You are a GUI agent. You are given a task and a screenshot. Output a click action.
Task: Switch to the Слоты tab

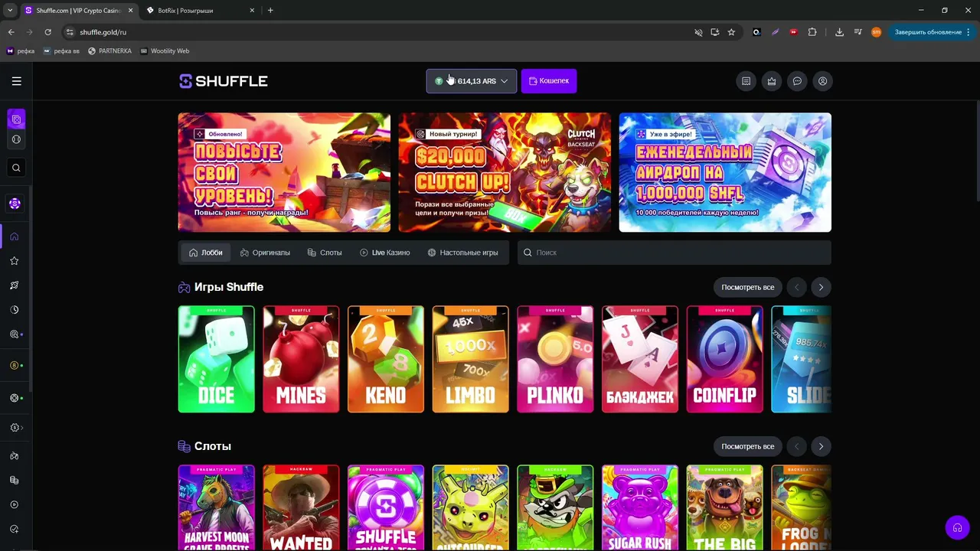pos(325,253)
